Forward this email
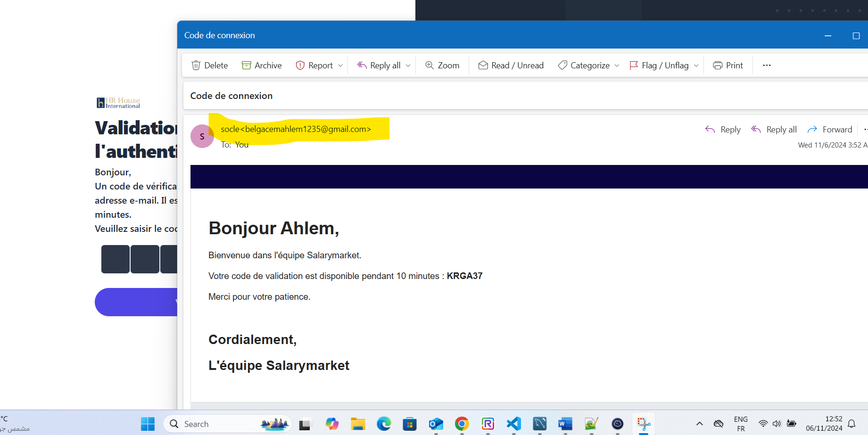Screen dimensions: 868x435 (x=830, y=130)
